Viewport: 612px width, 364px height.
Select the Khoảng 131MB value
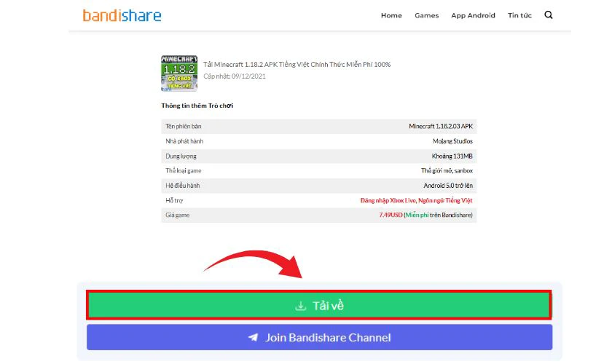(452, 156)
